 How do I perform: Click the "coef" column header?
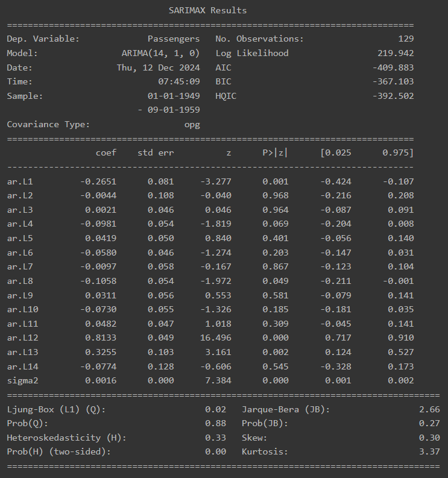(106, 153)
